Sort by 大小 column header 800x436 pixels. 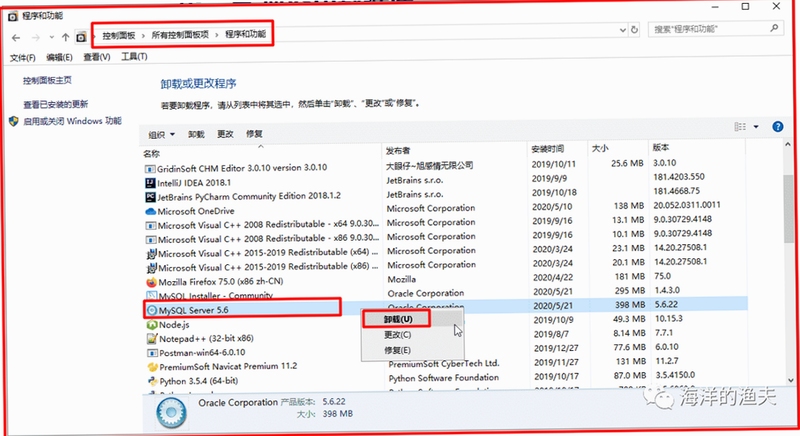(600, 148)
